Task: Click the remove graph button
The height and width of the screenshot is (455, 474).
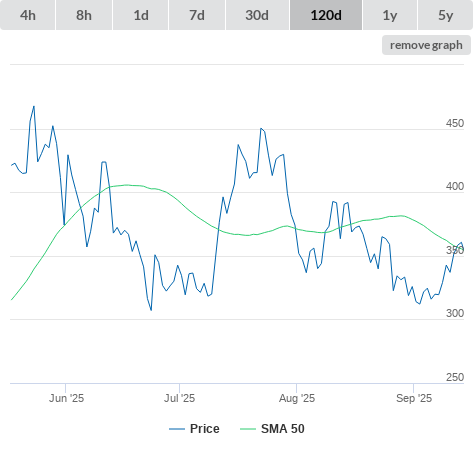Action: (426, 45)
